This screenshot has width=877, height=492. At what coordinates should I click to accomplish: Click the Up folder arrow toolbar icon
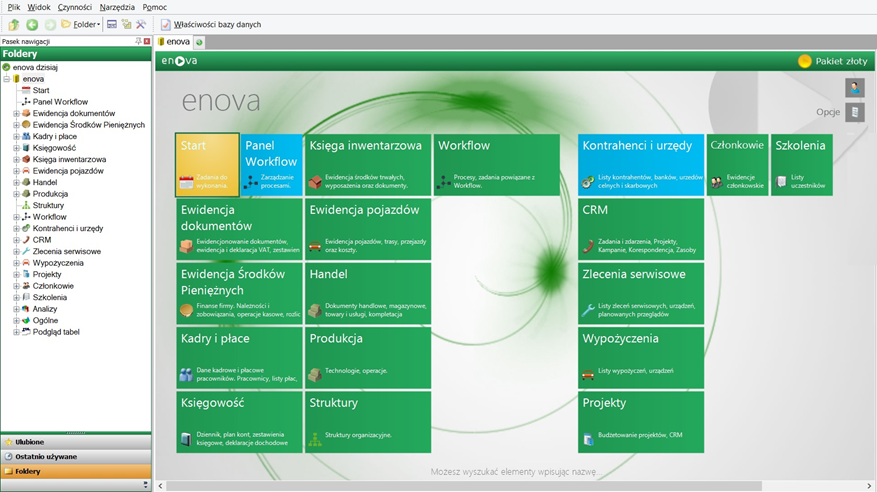[x=14, y=25]
